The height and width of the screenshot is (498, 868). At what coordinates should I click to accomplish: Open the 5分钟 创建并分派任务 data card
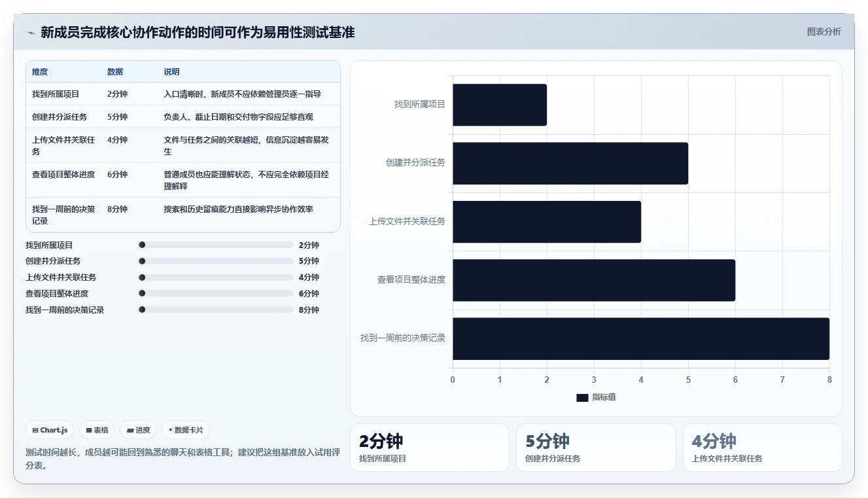point(596,448)
